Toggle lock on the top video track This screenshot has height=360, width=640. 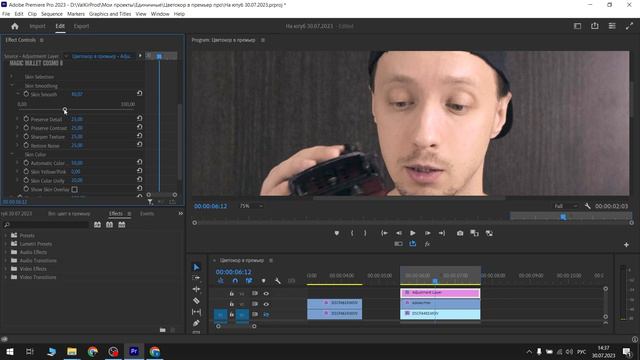coord(231,293)
